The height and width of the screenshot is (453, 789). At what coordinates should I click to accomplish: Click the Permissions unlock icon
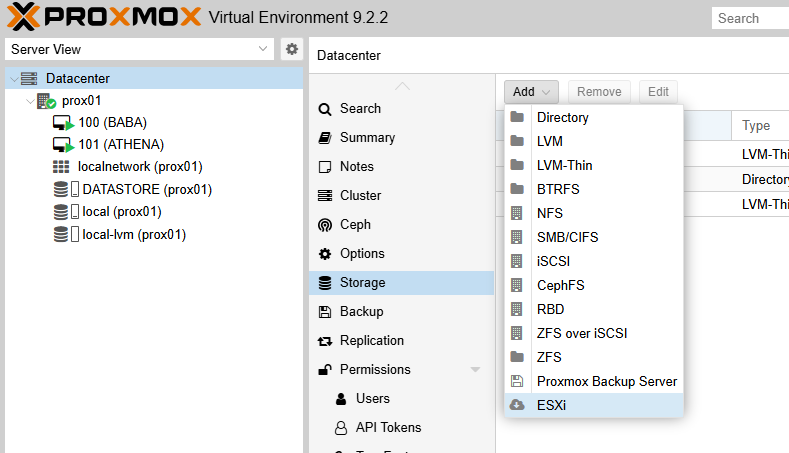(325, 370)
